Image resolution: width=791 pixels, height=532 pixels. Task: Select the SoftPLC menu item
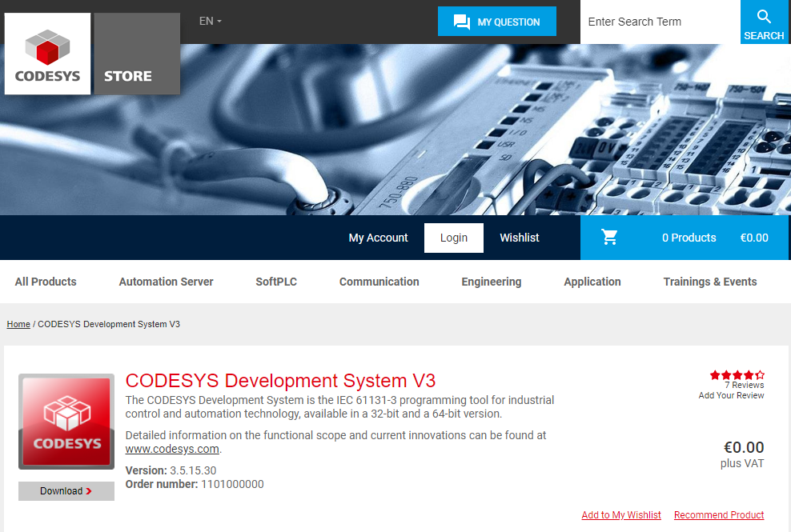pos(276,282)
